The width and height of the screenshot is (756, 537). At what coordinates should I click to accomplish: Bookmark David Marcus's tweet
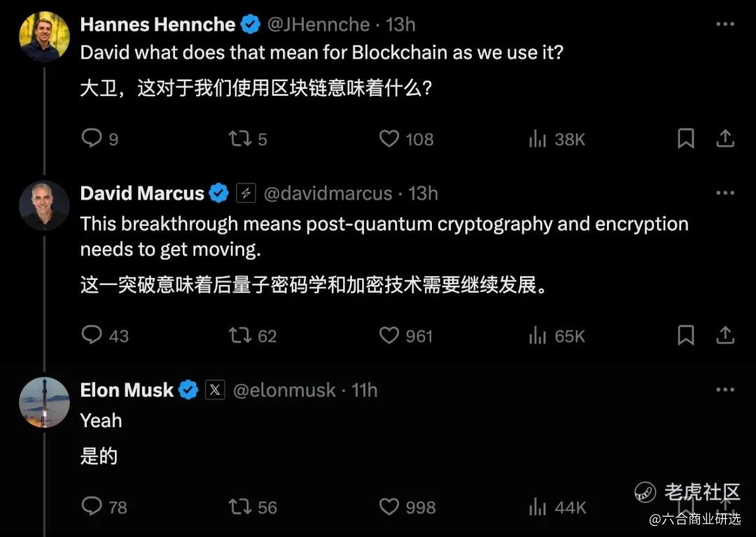tap(686, 335)
